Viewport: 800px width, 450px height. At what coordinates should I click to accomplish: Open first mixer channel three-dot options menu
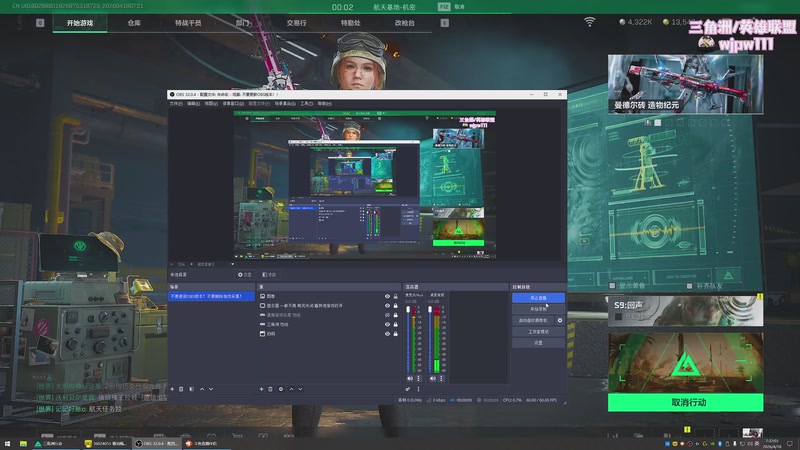tap(418, 379)
